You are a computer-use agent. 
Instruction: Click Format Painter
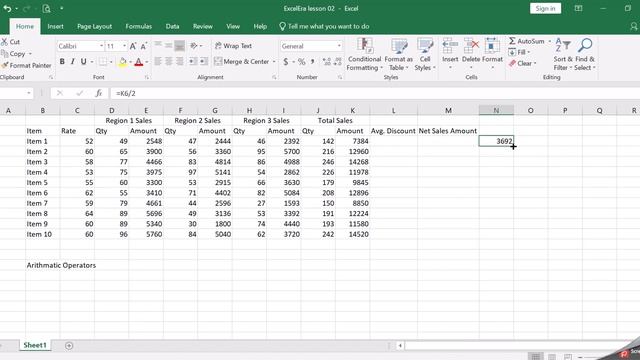(26, 65)
